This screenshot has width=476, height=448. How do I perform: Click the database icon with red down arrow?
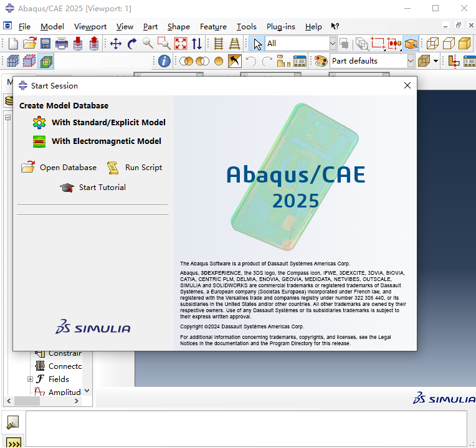(x=78, y=44)
